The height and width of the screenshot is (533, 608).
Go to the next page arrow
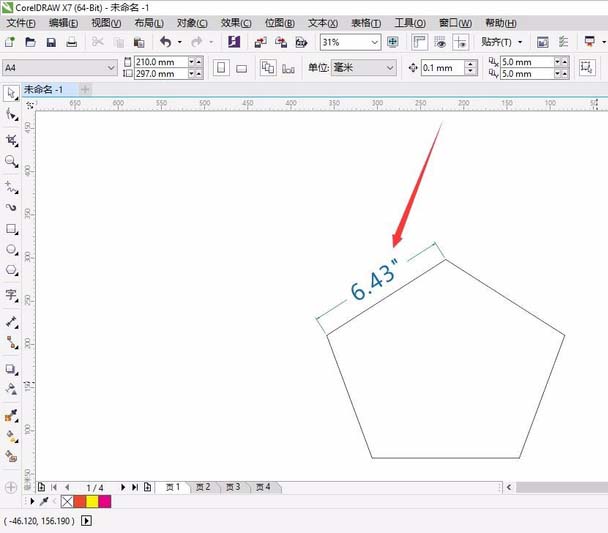[123, 487]
